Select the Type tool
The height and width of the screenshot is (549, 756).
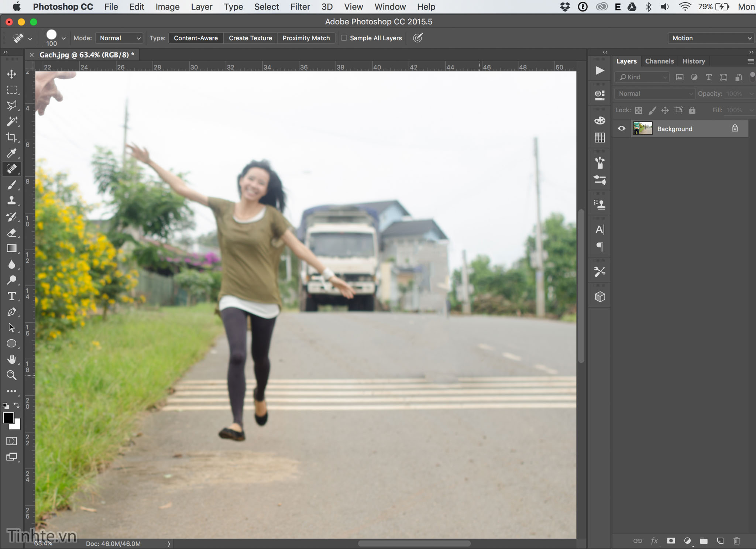(11, 295)
